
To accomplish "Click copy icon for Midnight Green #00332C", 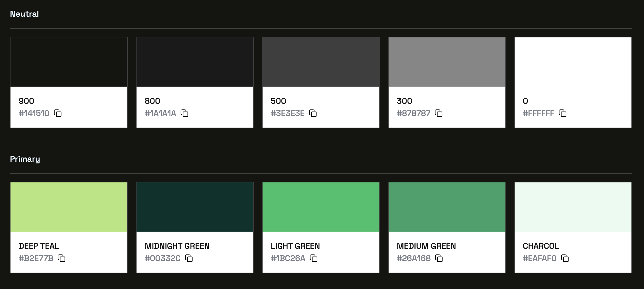I will 189,258.
